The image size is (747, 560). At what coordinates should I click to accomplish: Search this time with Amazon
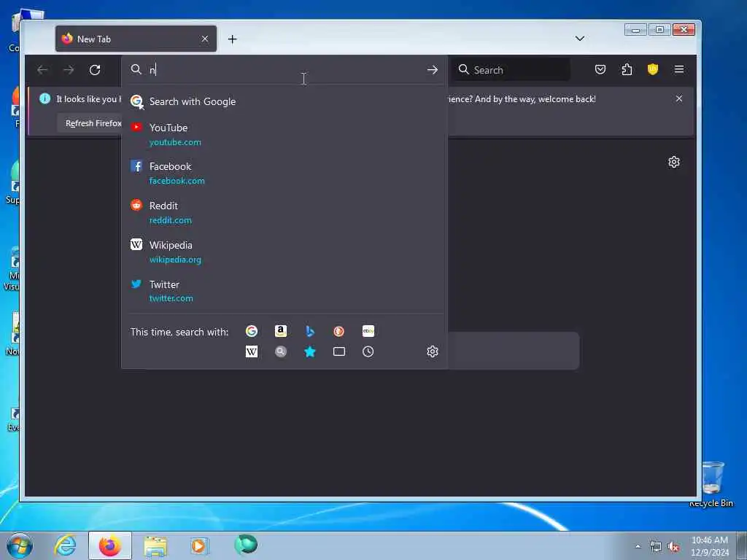tap(281, 331)
